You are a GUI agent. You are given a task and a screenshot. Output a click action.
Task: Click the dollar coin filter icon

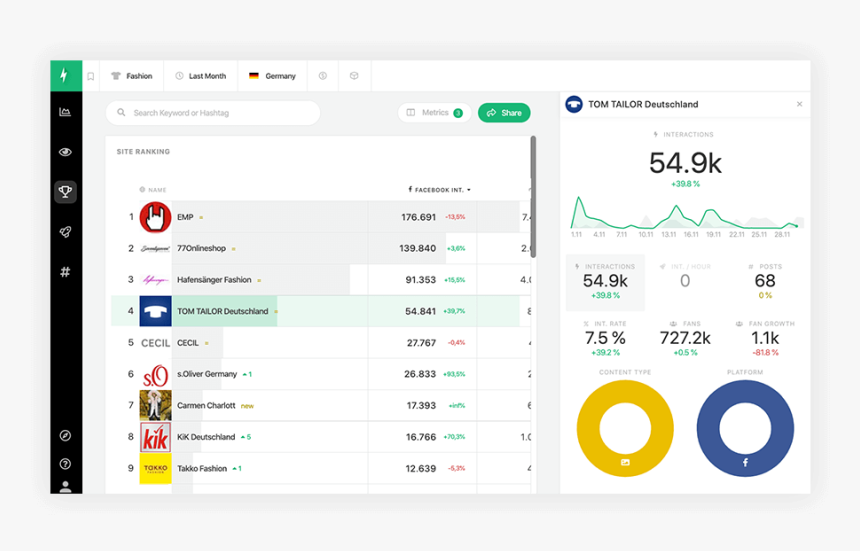click(x=323, y=76)
